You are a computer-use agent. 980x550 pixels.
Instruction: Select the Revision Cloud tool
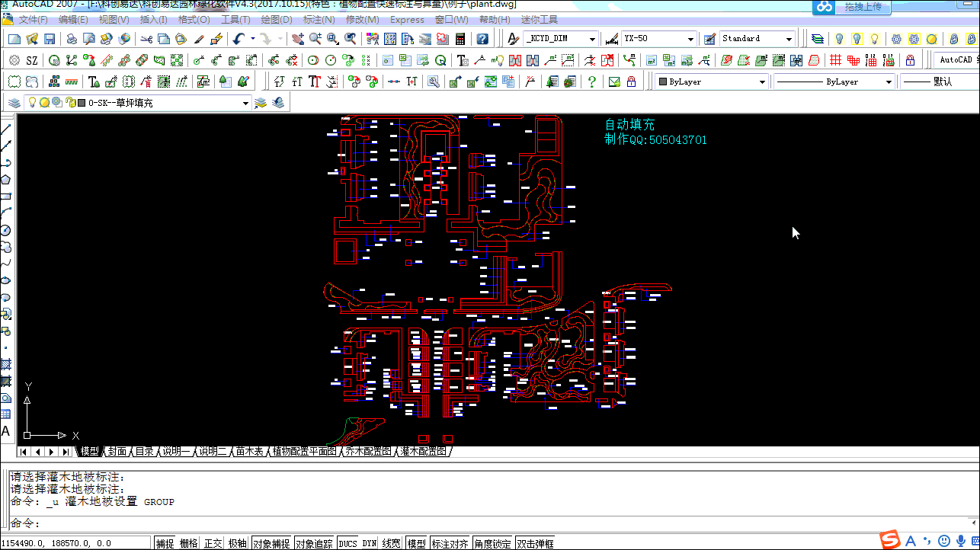coord(6,247)
